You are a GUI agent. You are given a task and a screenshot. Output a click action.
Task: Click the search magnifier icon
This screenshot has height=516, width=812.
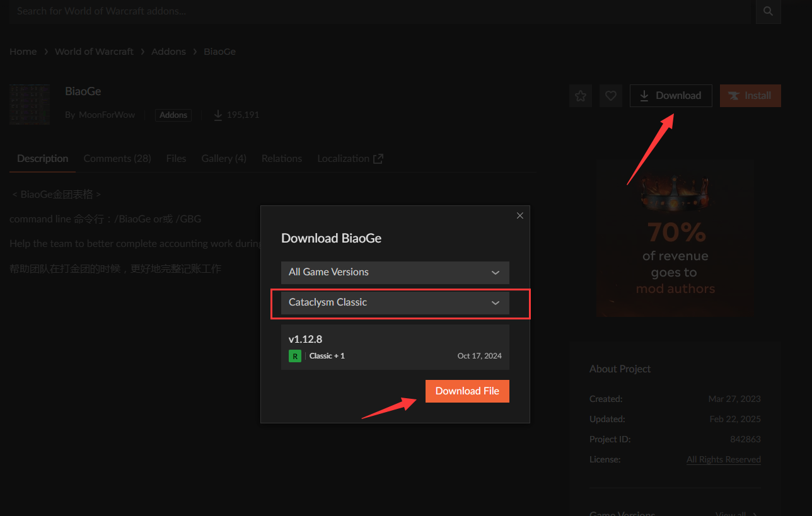(768, 11)
